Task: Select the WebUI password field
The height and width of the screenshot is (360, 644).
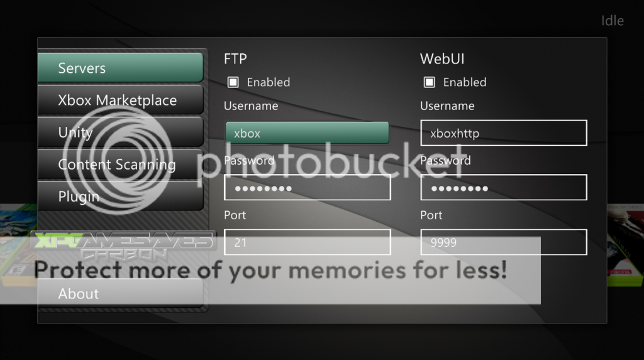Action: (x=504, y=188)
